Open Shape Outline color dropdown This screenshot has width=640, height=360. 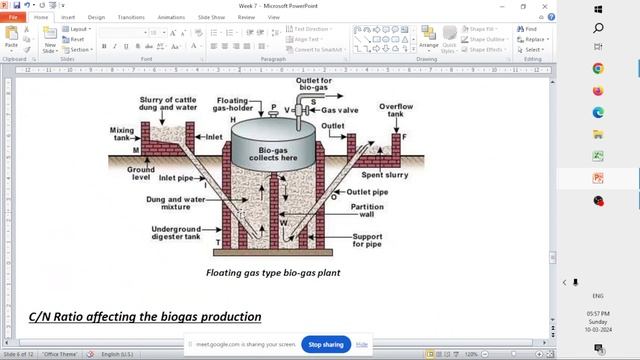pos(484,40)
